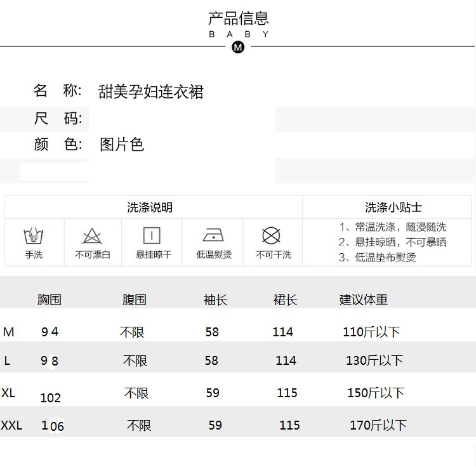
Task: Click sleeve length 58 in L row
Action: (x=211, y=360)
